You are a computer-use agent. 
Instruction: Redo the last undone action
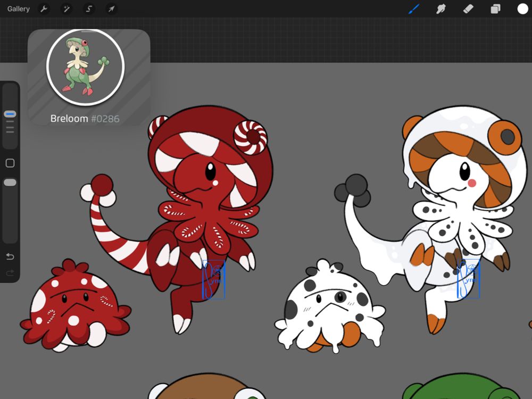click(10, 273)
